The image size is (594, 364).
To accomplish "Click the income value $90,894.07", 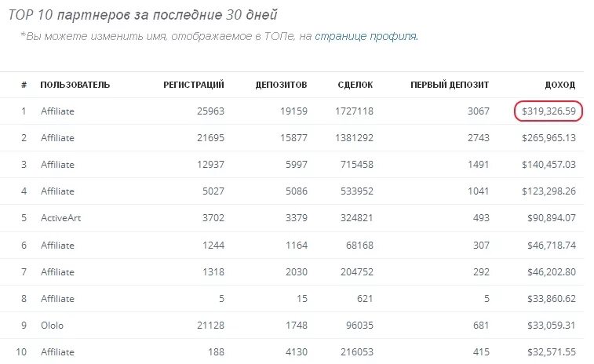I will [x=552, y=218].
